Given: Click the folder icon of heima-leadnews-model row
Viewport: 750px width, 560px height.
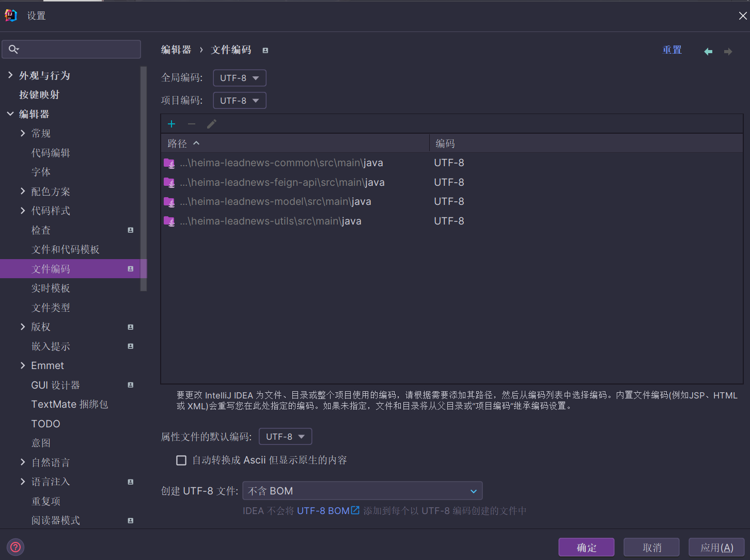Looking at the screenshot, I should point(169,202).
